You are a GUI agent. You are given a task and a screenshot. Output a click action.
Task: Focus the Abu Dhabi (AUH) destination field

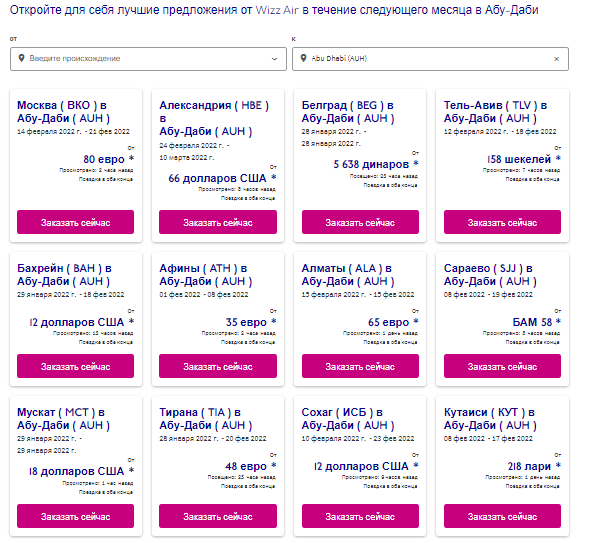point(430,59)
